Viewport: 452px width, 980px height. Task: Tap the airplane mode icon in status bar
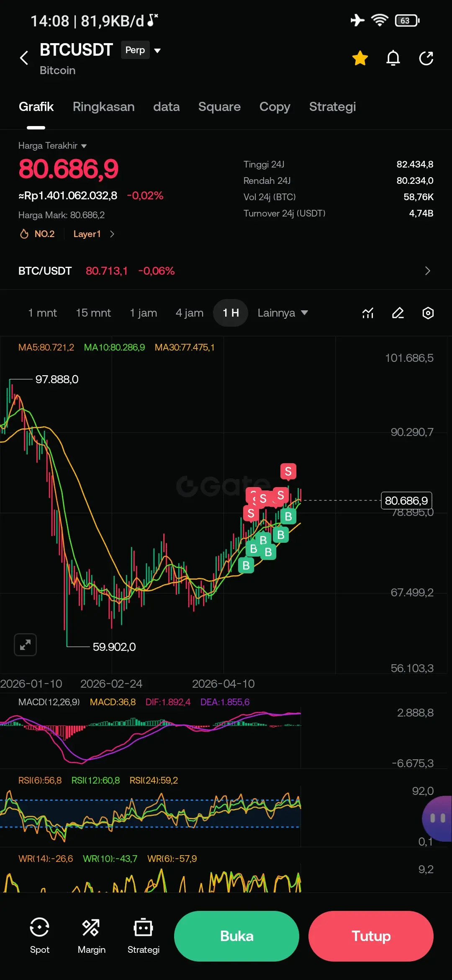tap(357, 20)
